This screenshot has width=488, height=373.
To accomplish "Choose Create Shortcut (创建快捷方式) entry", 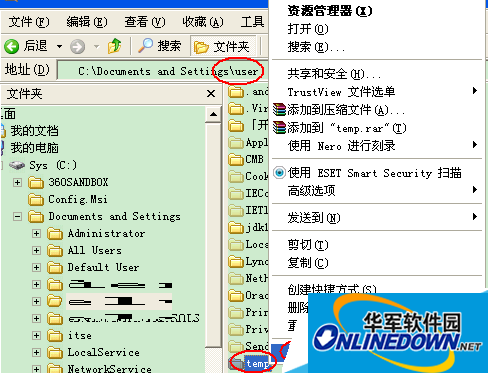I will (x=332, y=289).
